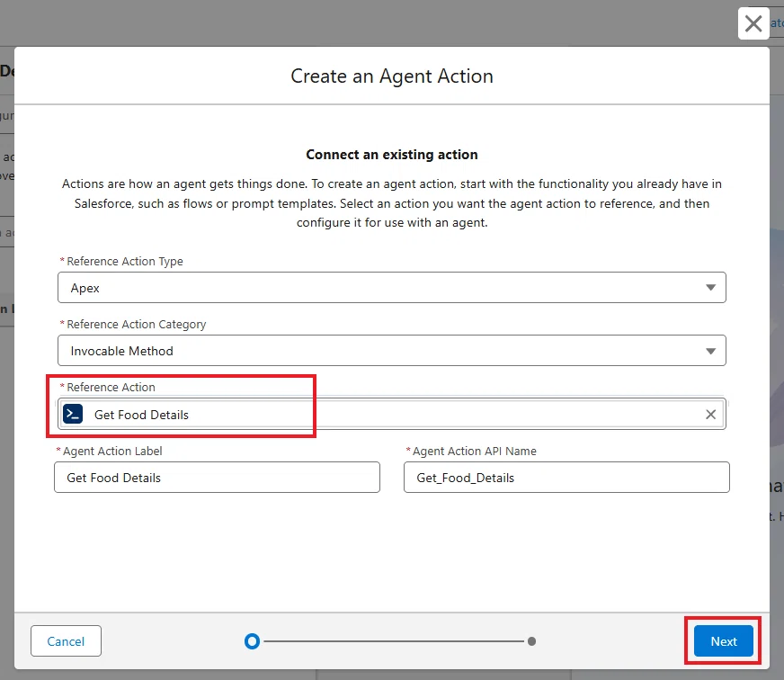This screenshot has height=680, width=784.
Task: Click the Agent Action API Name label
Action: tap(474, 451)
